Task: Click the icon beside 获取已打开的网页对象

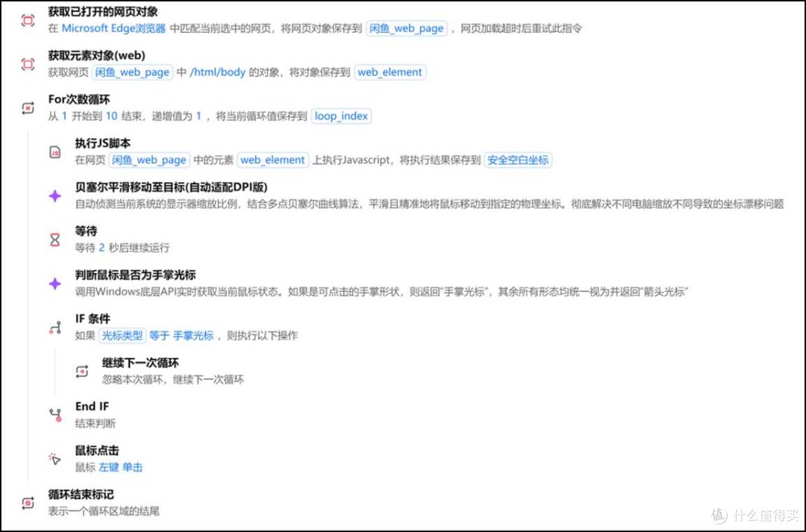Action: 28,21
